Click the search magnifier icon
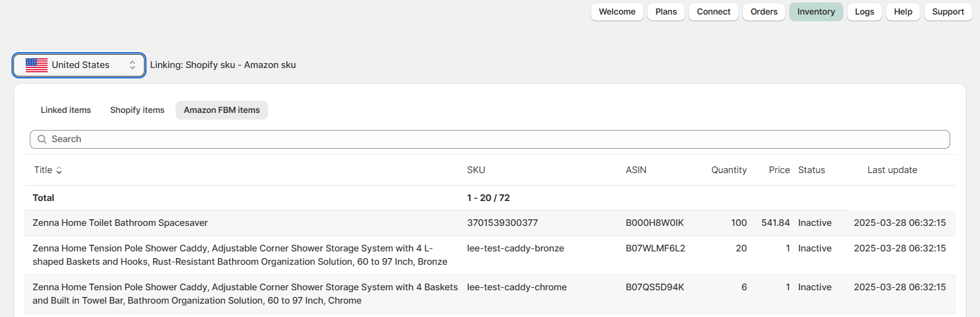Image resolution: width=980 pixels, height=317 pixels. pyautogui.click(x=42, y=139)
